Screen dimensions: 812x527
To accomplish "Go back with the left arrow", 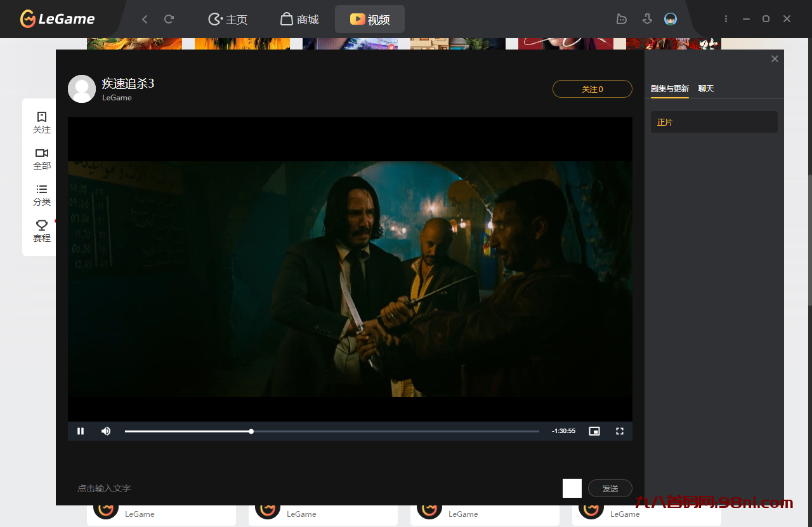I will [145, 20].
